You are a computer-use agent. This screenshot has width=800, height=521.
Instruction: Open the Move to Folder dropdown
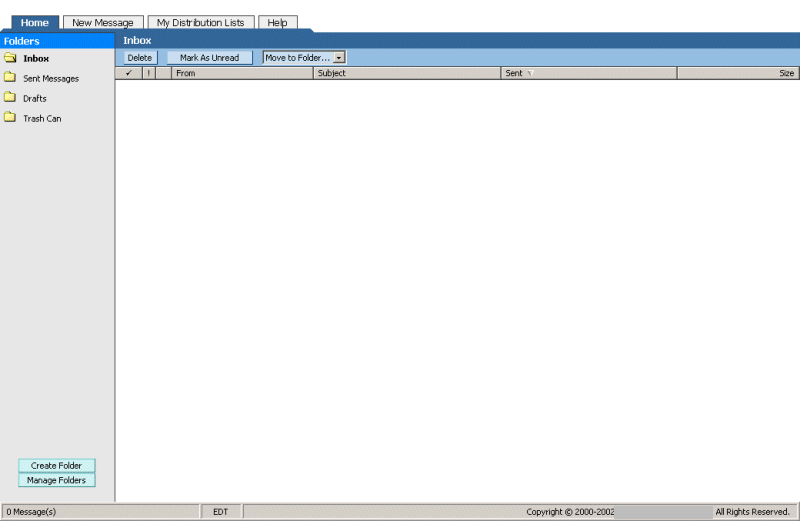click(298, 58)
